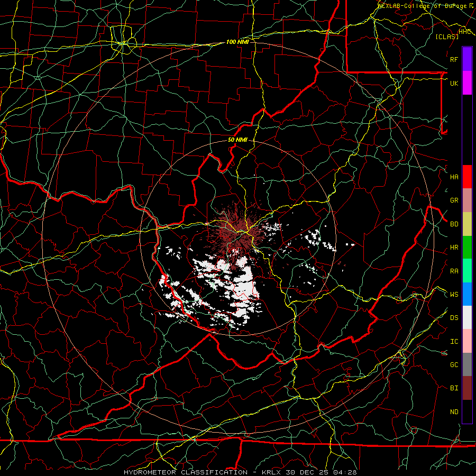
Task: Click the GR legend color swatch
Action: 467,200
